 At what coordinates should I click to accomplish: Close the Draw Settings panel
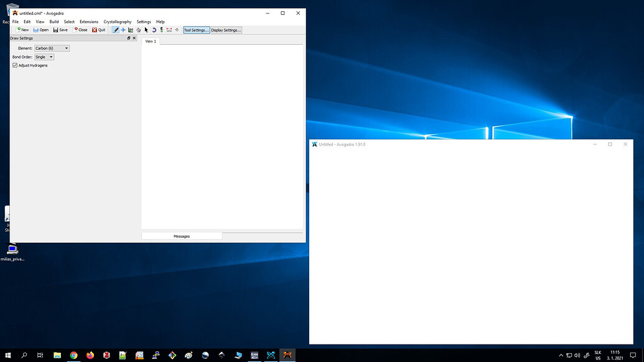tap(134, 38)
